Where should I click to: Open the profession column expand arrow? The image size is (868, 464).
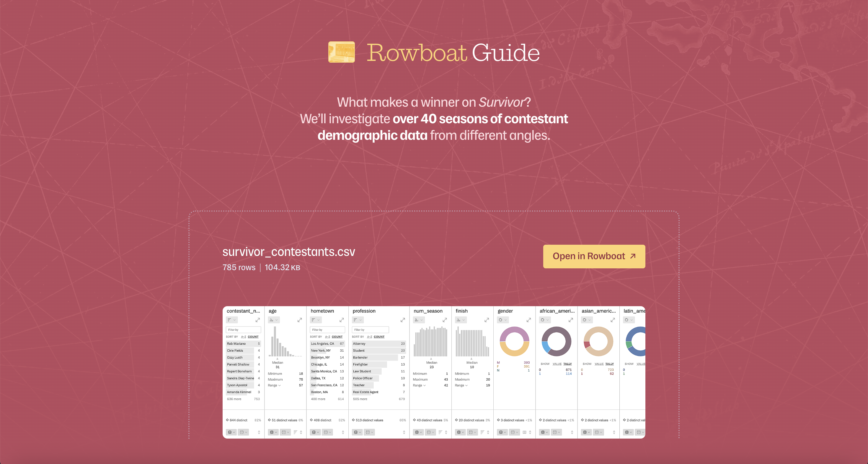[403, 320]
